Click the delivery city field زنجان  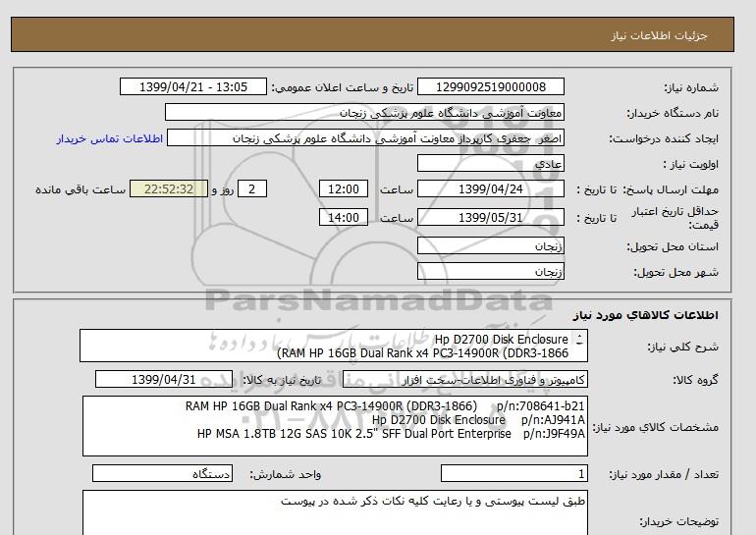pyautogui.click(x=490, y=271)
